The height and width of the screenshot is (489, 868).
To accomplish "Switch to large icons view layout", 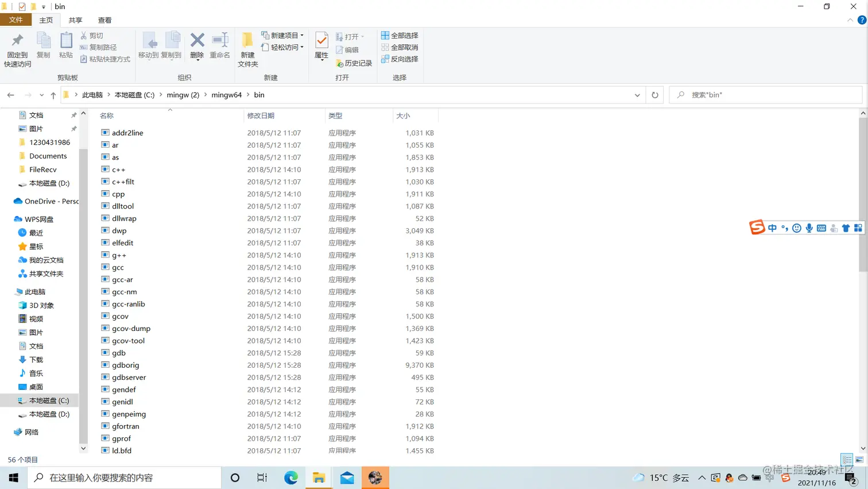I will coord(859,460).
